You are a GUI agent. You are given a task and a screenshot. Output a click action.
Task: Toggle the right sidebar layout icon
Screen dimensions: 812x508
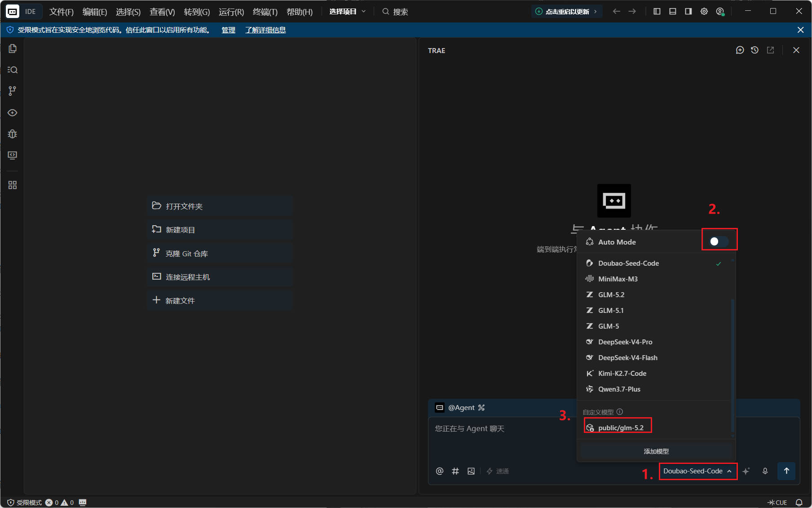(688, 12)
